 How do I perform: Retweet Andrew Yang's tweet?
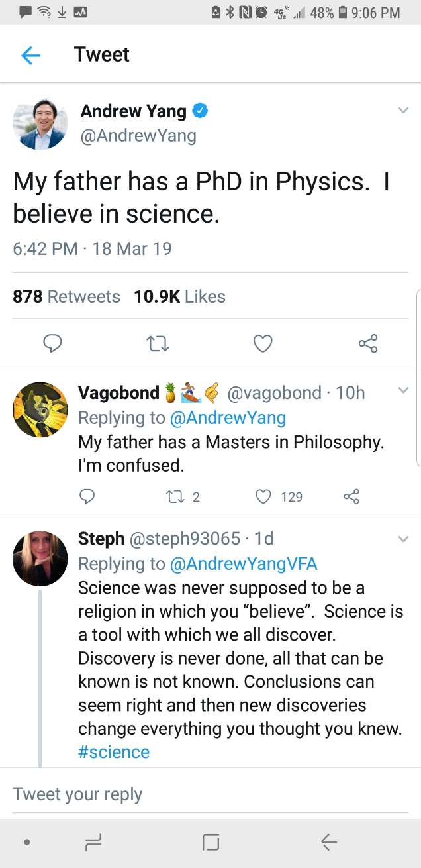click(x=158, y=343)
